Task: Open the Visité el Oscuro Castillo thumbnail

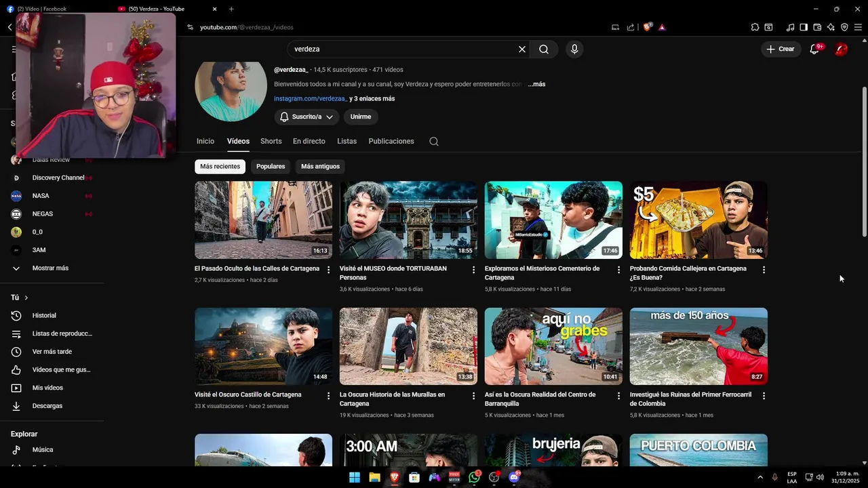Action: coord(263,346)
